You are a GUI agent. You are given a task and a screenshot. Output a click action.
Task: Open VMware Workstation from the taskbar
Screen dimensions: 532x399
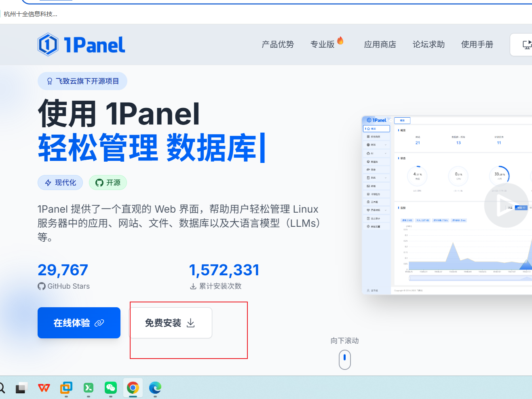pyautogui.click(x=66, y=388)
